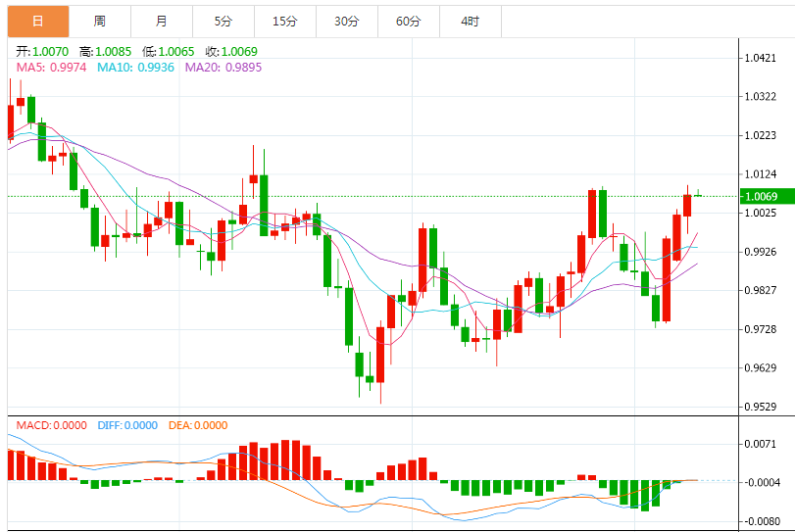This screenshot has height=532, width=795.
Task: Click the closing price 收:1.0069
Action: pyautogui.click(x=231, y=52)
